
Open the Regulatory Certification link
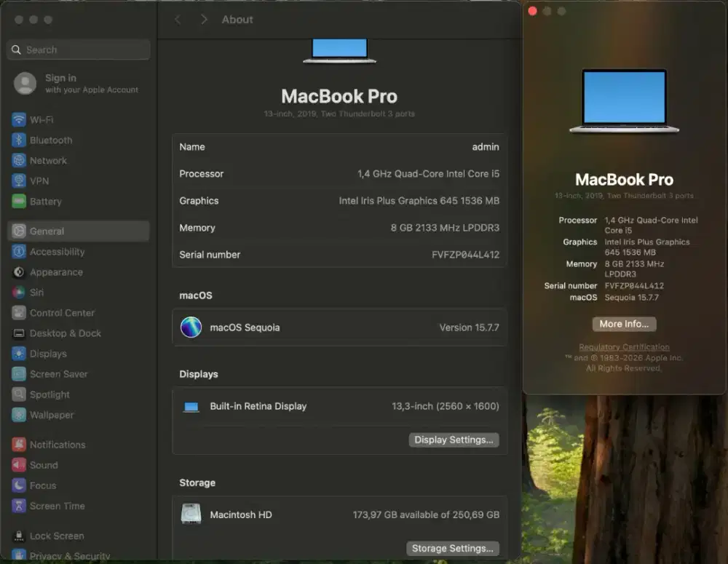[x=624, y=346]
